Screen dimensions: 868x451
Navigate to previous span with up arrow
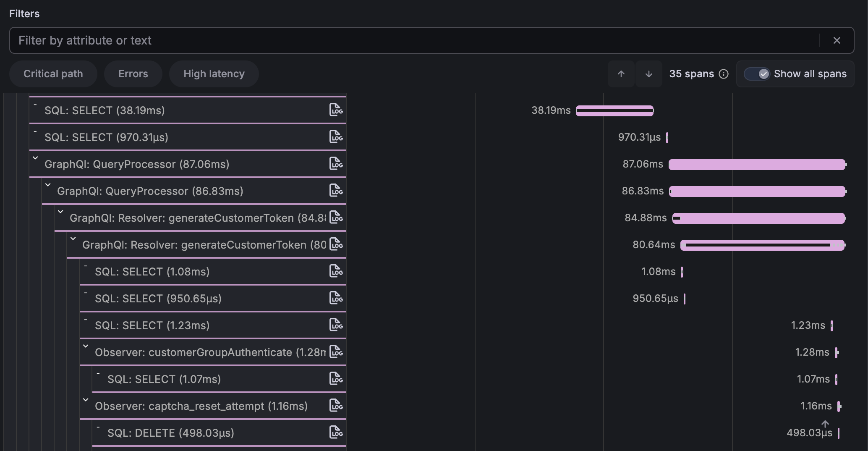621,74
